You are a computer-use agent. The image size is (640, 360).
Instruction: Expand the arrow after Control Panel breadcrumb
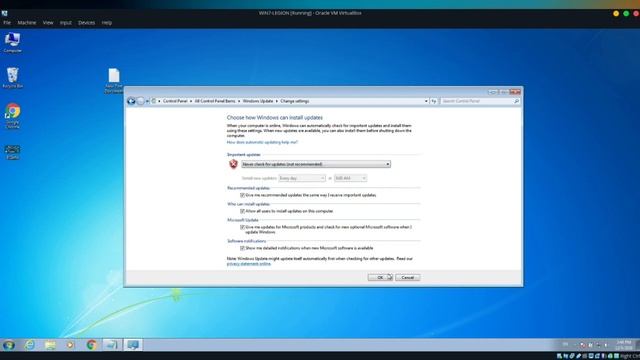point(191,101)
